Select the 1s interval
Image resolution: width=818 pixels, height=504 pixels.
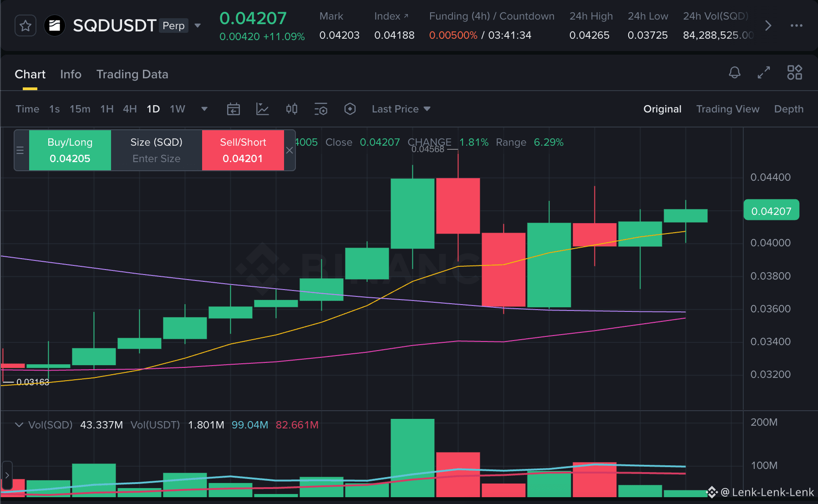tap(55, 109)
